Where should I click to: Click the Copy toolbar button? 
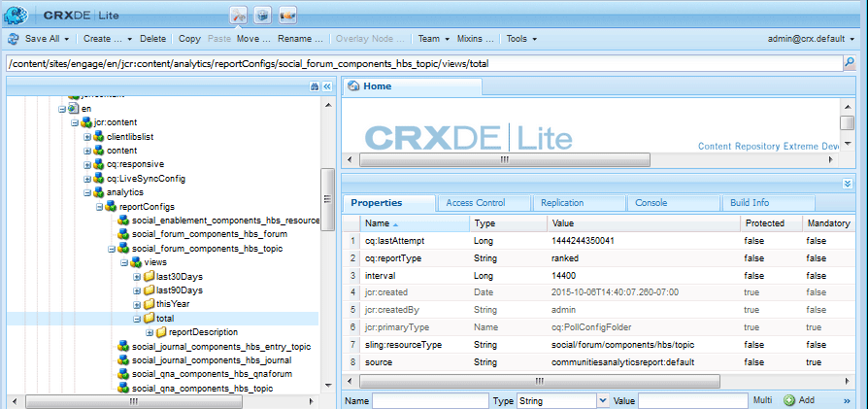pos(189,39)
